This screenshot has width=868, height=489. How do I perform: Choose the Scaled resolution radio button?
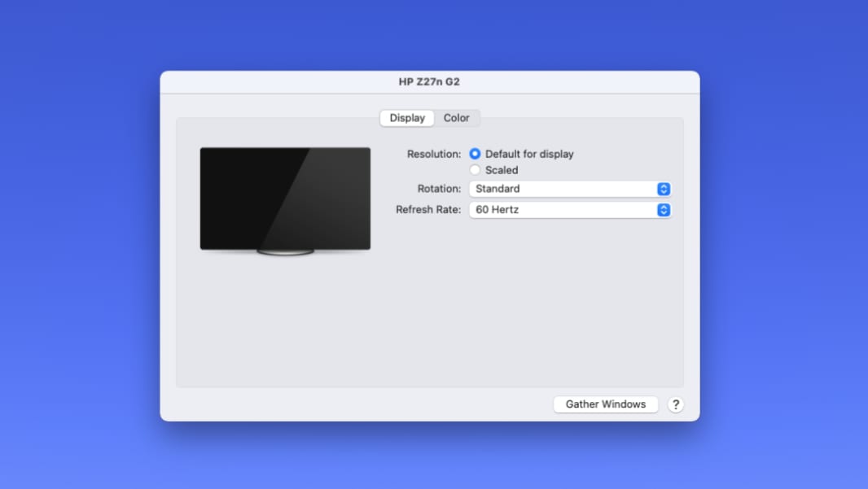point(475,170)
